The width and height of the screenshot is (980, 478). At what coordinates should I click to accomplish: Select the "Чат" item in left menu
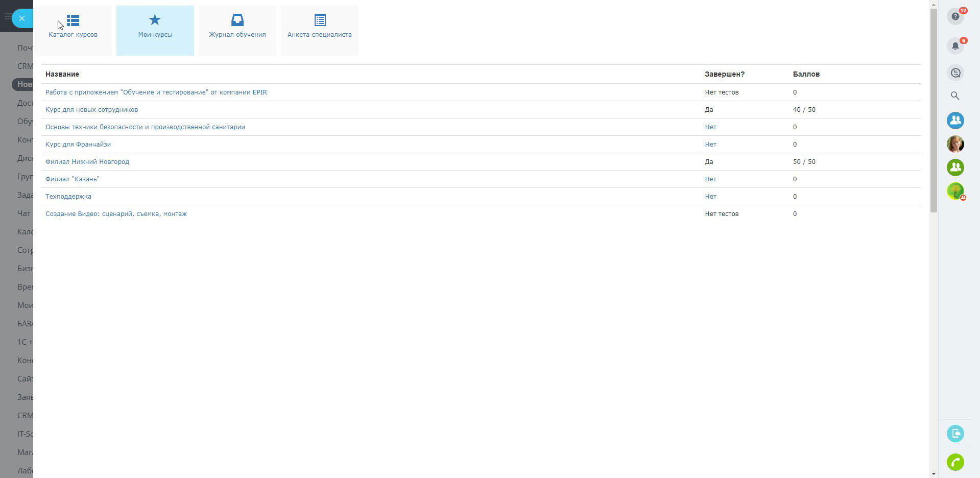tap(24, 213)
